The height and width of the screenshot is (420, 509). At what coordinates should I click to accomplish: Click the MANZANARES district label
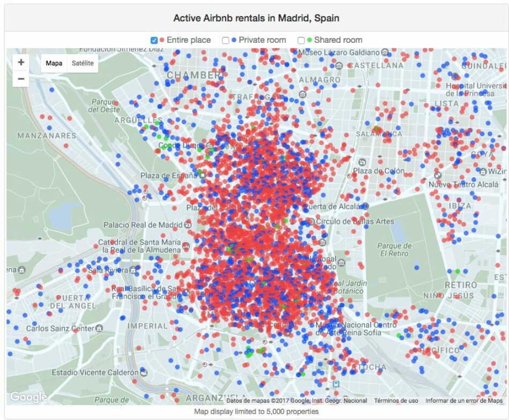47,136
